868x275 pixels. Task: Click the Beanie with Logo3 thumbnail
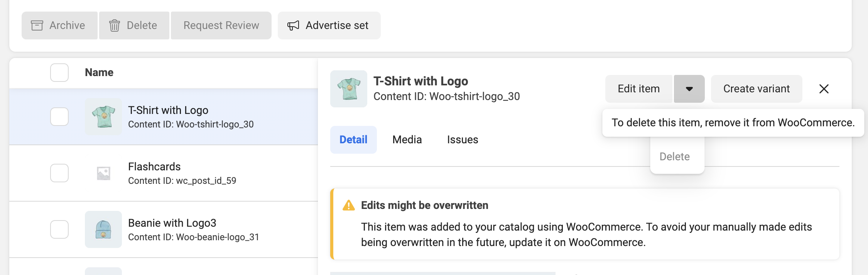click(103, 229)
